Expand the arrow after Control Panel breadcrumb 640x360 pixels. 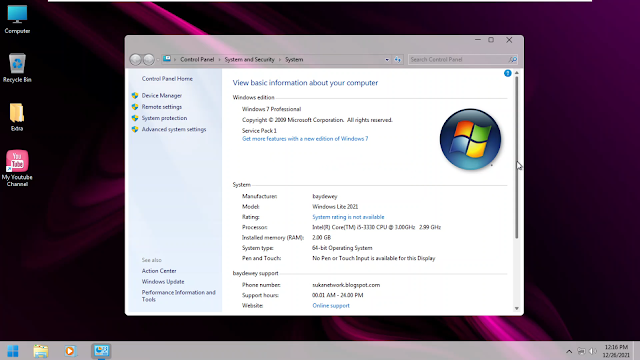pos(219,60)
